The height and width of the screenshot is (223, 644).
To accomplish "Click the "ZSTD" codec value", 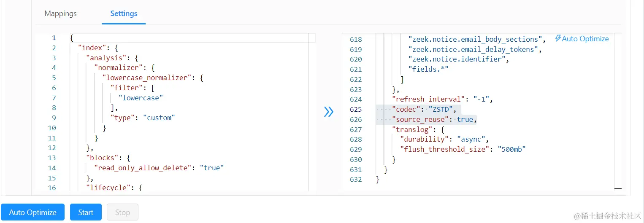I will tap(441, 110).
